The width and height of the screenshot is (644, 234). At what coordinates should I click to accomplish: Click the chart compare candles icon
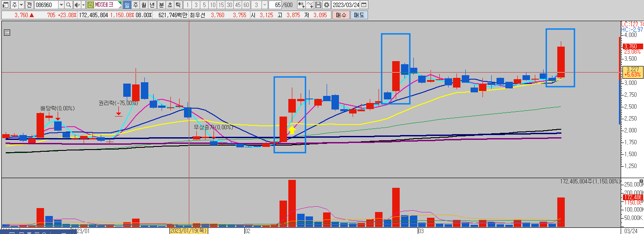pos(302,5)
